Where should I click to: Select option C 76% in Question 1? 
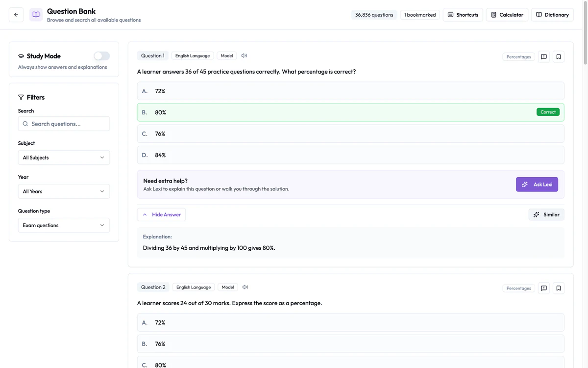351,133
